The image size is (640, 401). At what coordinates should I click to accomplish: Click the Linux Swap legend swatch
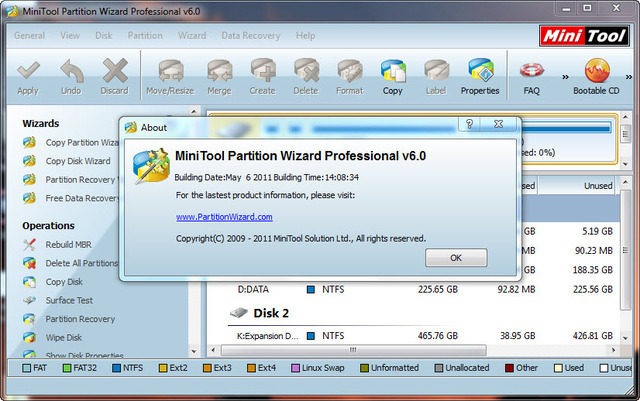click(x=296, y=368)
